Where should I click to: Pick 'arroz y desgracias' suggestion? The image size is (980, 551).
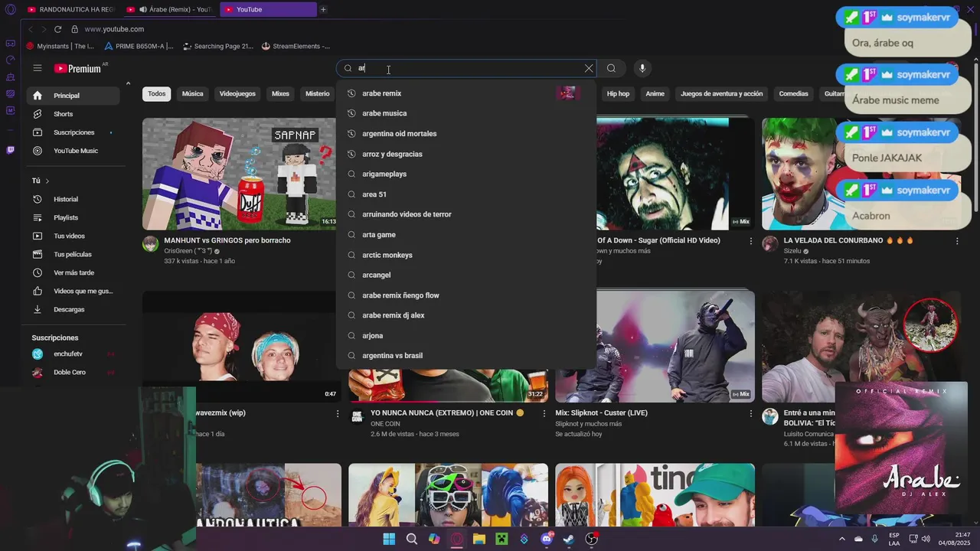pyautogui.click(x=465, y=154)
